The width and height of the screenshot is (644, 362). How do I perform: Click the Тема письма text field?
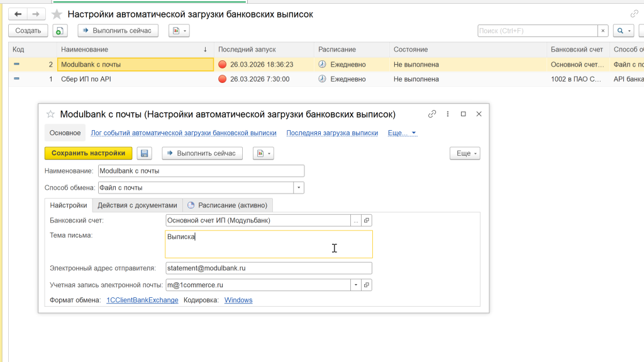[269, 244]
